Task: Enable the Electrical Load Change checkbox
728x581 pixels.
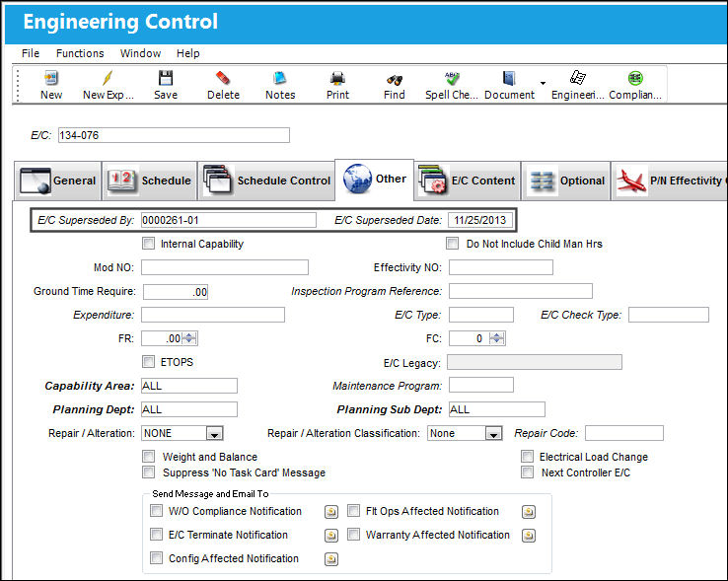Action: pyautogui.click(x=528, y=456)
